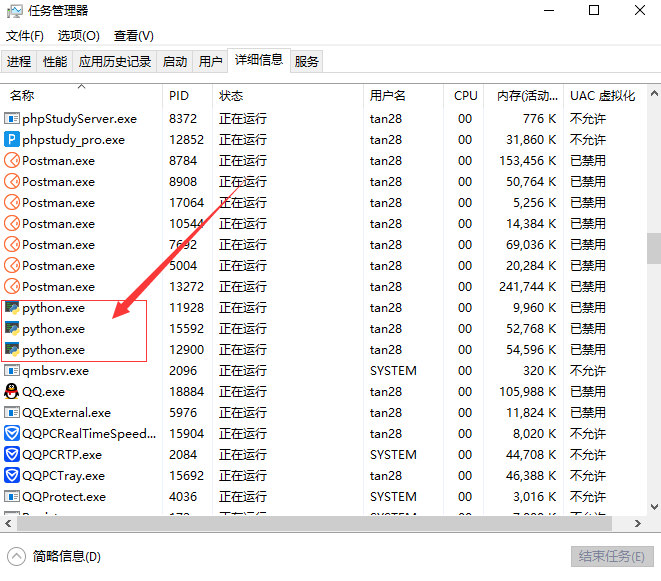
Task: Sort by the 状态 column header
Action: [x=288, y=96]
